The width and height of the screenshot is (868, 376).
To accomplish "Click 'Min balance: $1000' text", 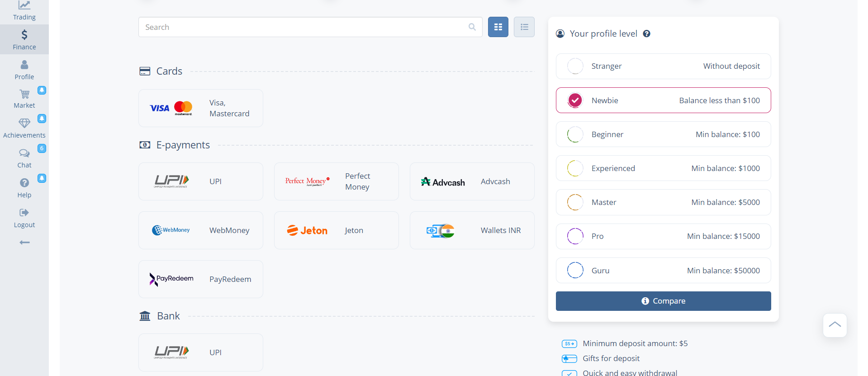I will click(x=726, y=168).
